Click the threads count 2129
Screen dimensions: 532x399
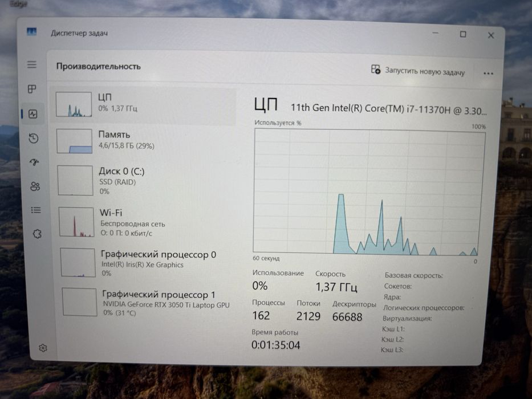308,316
